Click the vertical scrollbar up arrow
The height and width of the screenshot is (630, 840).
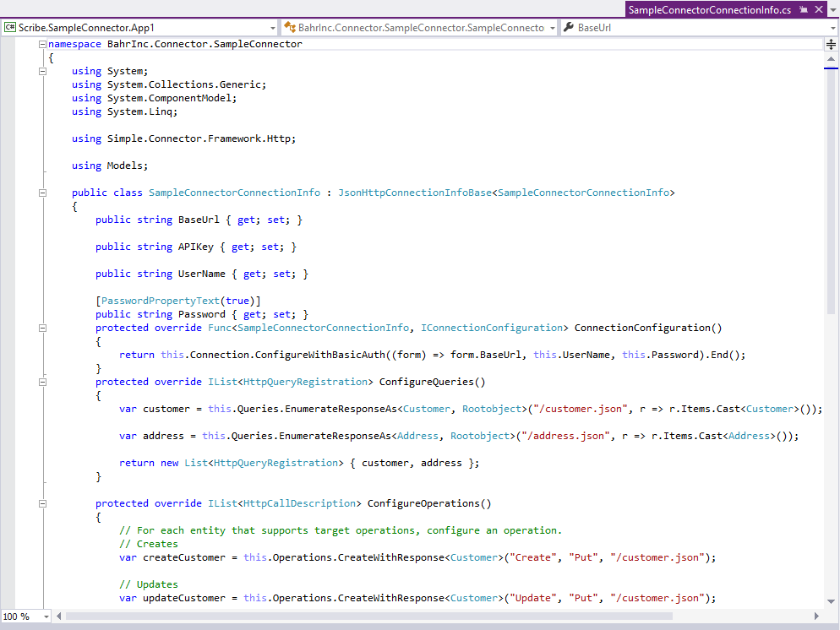click(831, 59)
